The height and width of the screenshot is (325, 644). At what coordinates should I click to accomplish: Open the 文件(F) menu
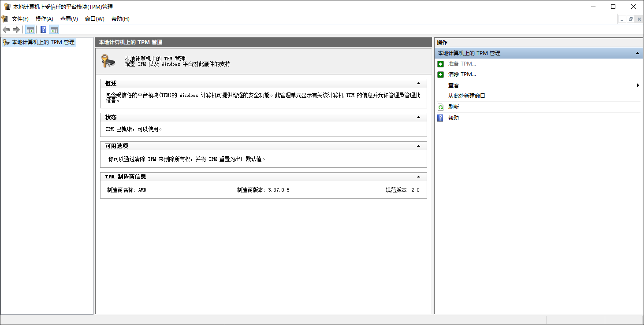click(20, 18)
